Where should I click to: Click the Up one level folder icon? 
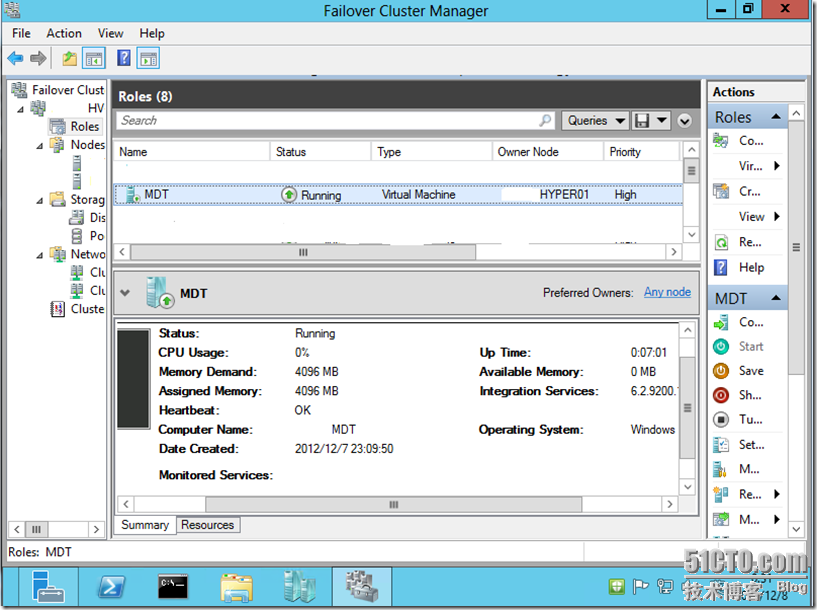tap(69, 58)
